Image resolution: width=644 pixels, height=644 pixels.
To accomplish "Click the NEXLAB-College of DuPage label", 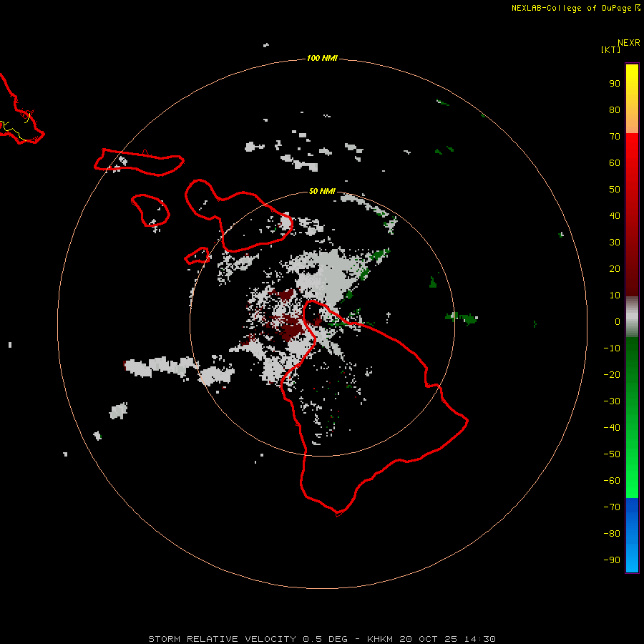I will pyautogui.click(x=576, y=8).
